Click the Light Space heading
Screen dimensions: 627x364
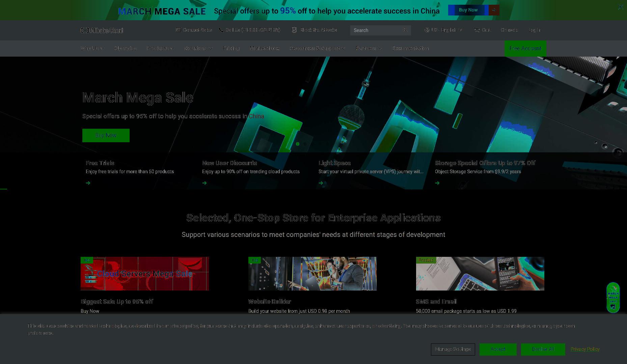click(x=335, y=163)
